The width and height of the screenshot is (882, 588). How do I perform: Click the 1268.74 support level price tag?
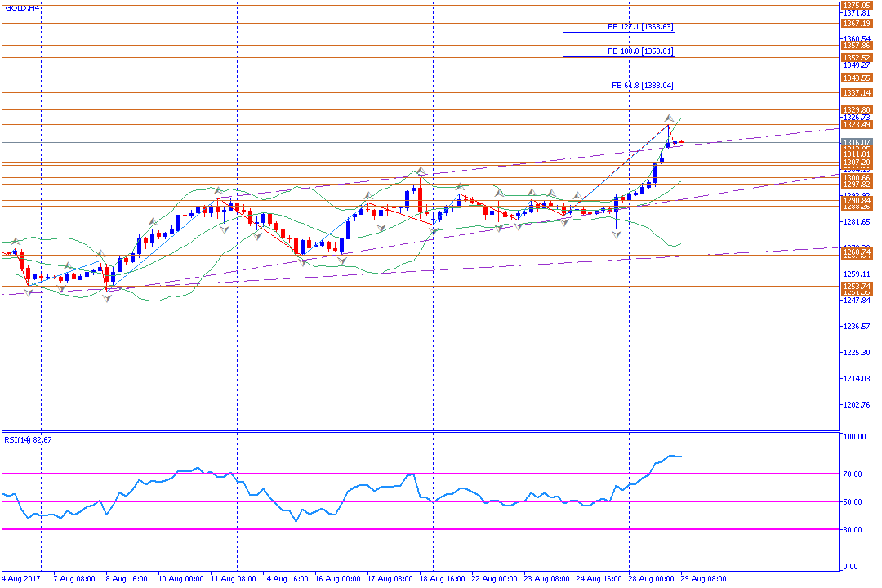[856, 253]
